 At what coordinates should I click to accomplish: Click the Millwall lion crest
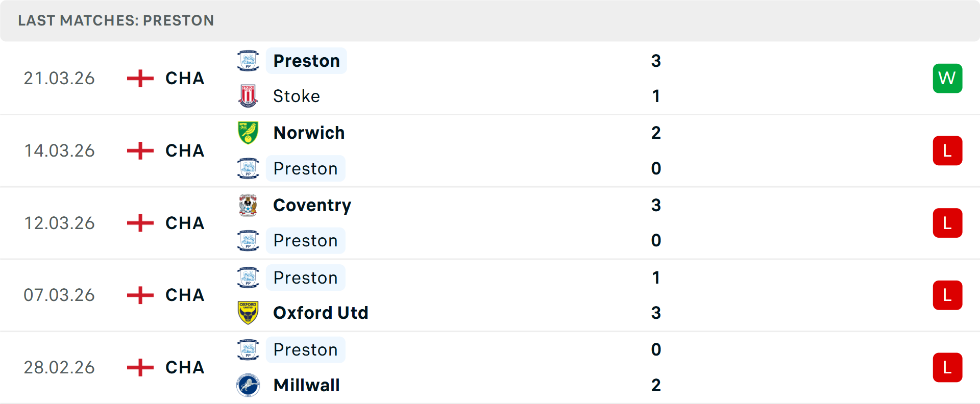pos(248,385)
